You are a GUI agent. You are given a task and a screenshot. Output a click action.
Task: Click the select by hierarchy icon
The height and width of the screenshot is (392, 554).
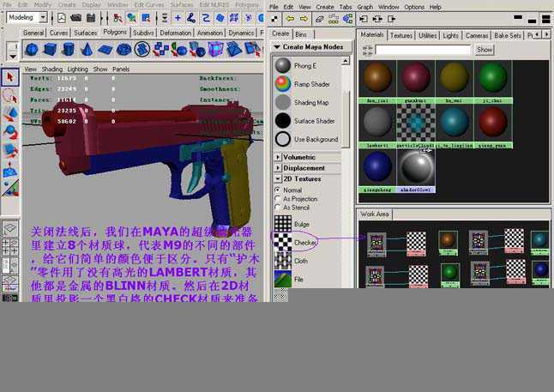(117, 18)
